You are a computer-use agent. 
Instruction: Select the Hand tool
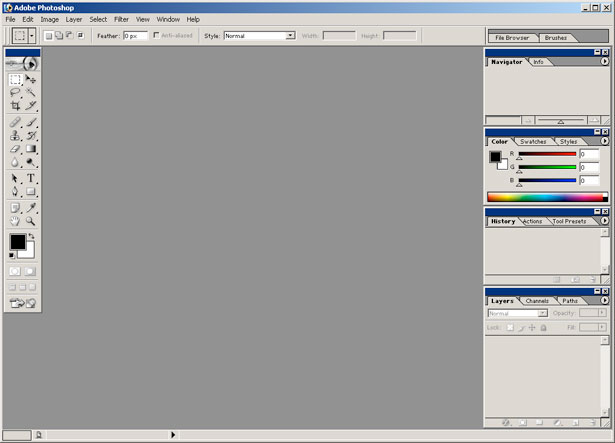15,220
